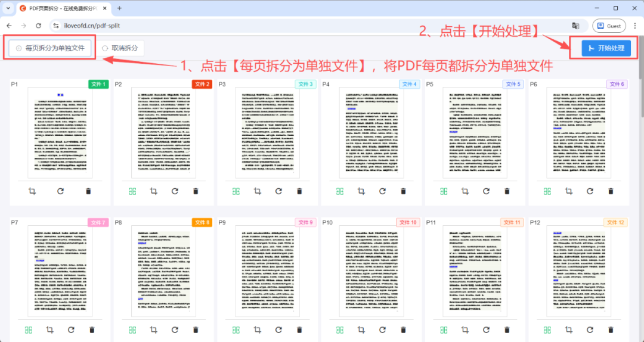Crop page P11
This screenshot has height=342, width=644.
coord(465,329)
